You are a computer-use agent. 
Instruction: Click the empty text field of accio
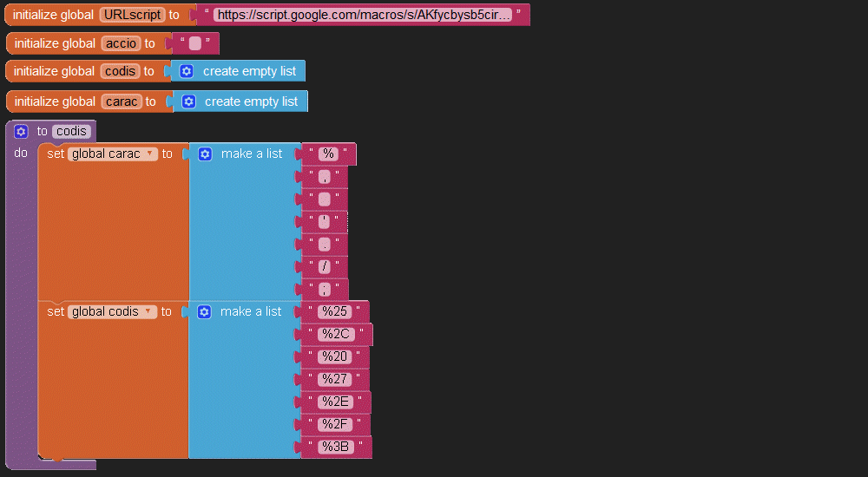[x=194, y=43]
